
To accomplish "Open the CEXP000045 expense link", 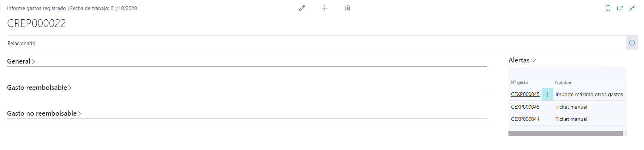I will [525, 95].
